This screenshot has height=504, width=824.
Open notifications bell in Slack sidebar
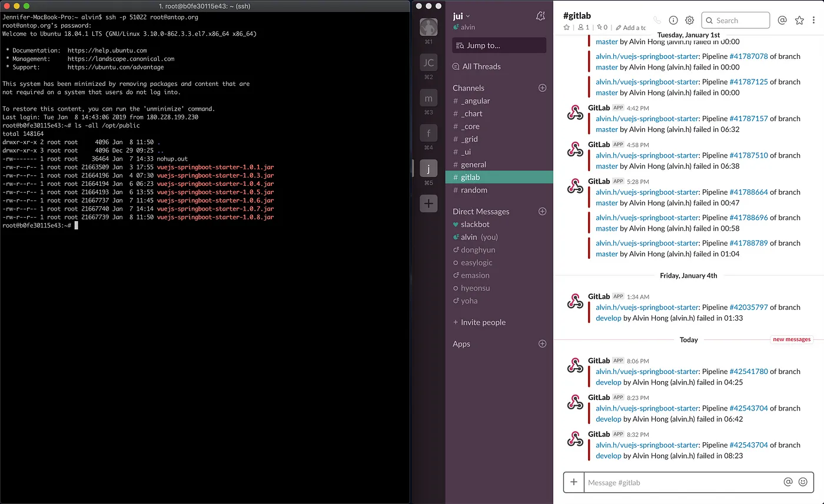pos(540,16)
